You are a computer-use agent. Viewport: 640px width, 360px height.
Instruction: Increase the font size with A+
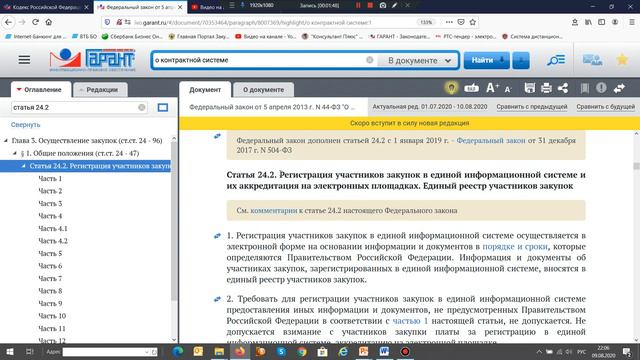point(492,88)
